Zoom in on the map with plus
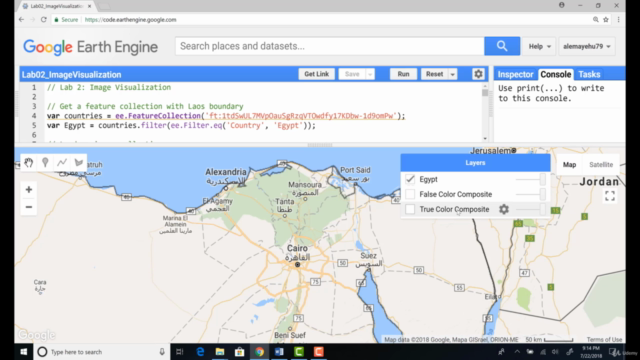This screenshot has width=640, height=360. pyautogui.click(x=29, y=189)
